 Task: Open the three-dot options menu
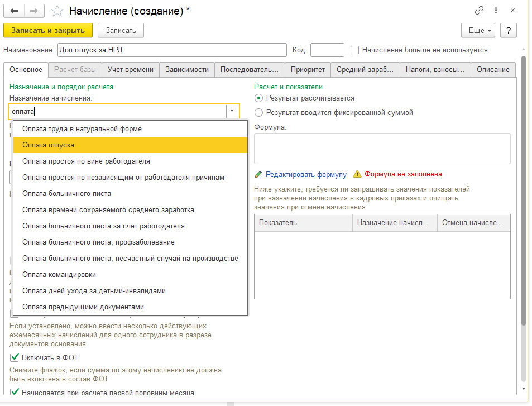coord(496,11)
